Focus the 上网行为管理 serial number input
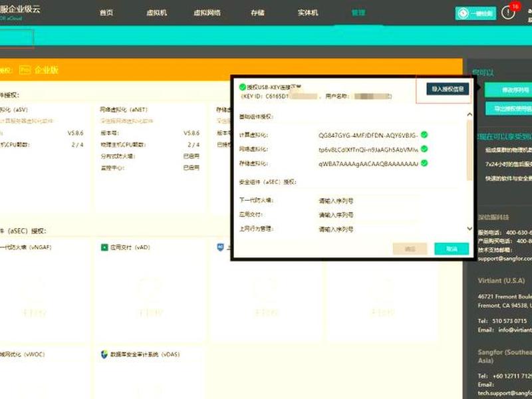532x399 pixels. click(x=368, y=229)
